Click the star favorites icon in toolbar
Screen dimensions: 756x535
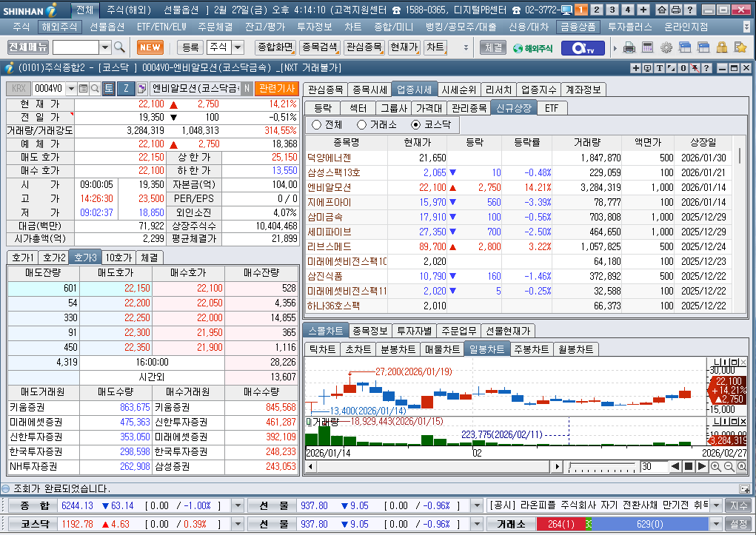click(740, 47)
